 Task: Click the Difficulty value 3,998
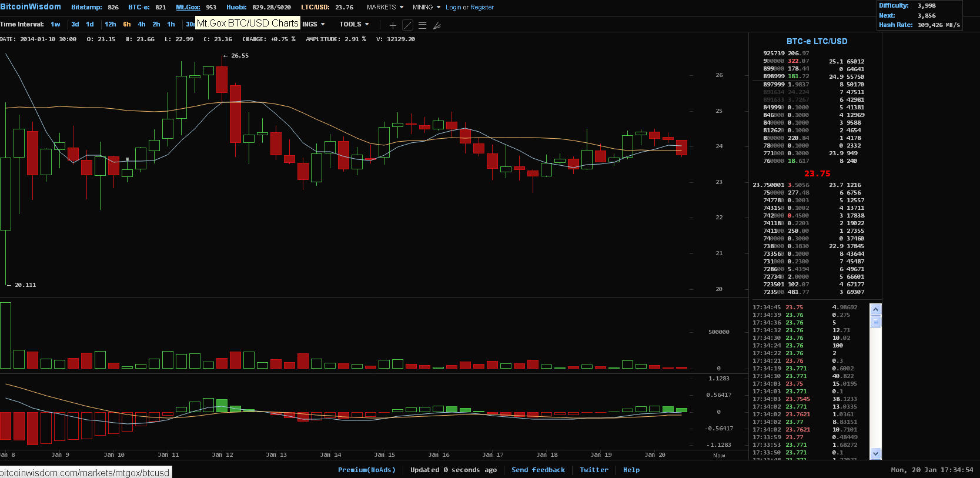coord(927,6)
